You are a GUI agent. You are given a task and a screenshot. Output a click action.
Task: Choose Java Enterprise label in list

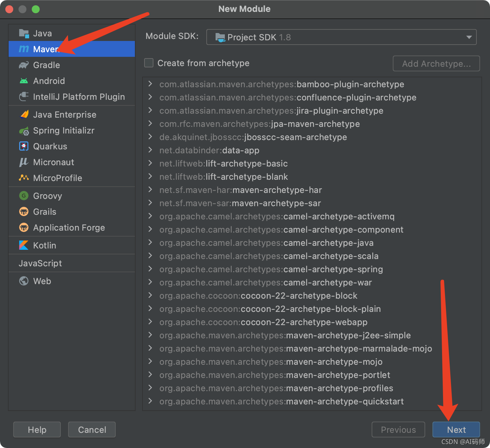coord(65,115)
